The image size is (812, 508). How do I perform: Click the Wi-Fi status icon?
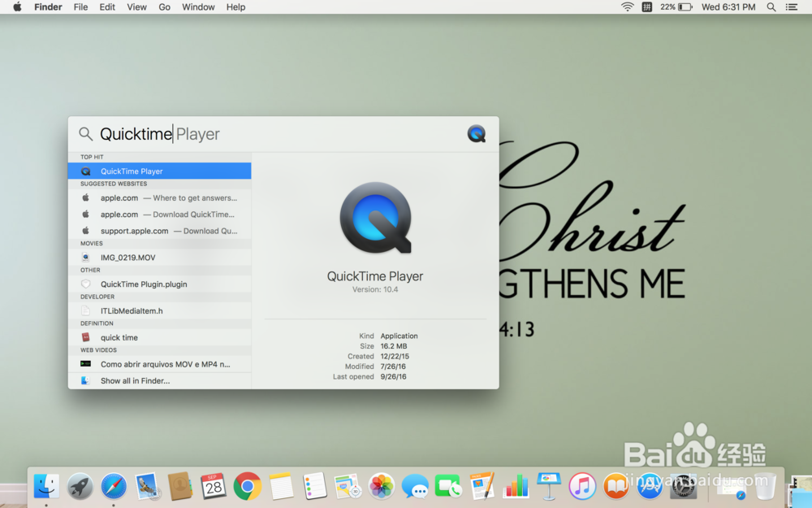coord(627,7)
